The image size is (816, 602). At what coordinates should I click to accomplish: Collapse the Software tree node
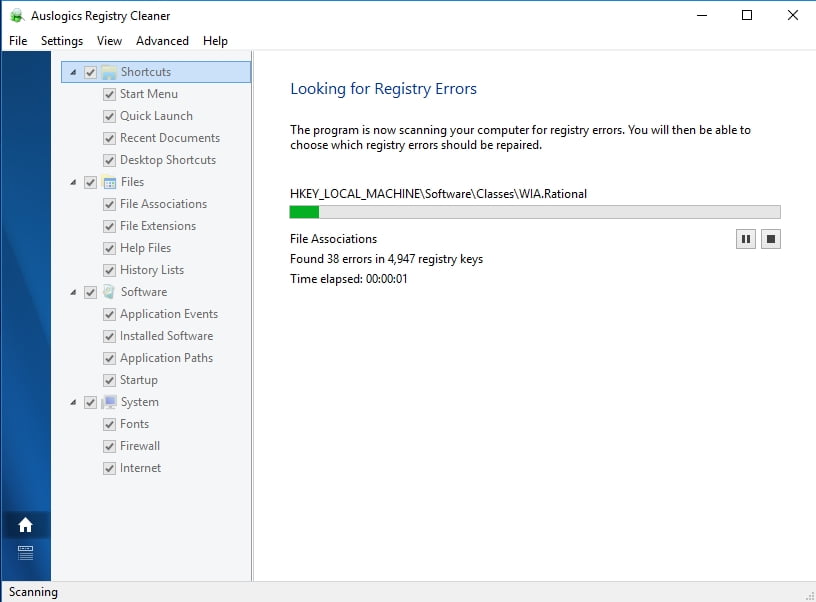tap(73, 292)
